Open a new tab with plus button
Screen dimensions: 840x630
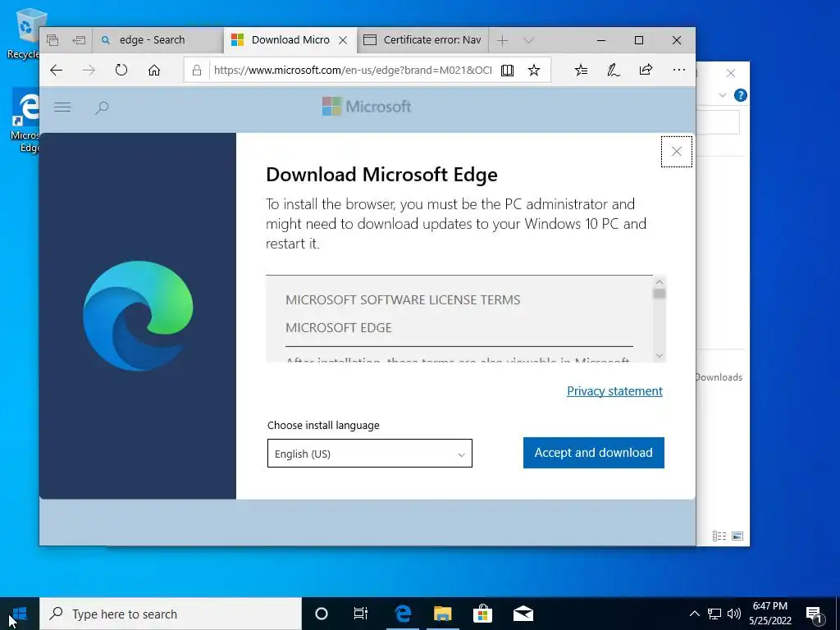502,40
